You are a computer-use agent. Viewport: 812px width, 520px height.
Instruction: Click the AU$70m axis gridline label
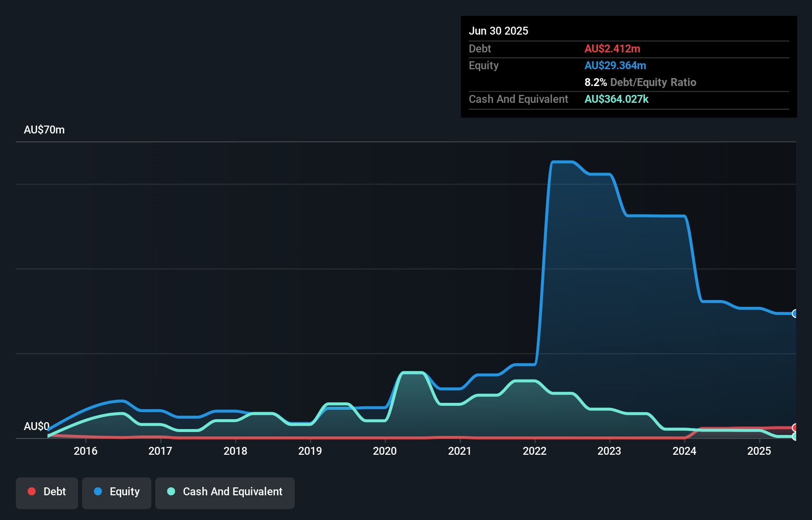[x=44, y=130]
